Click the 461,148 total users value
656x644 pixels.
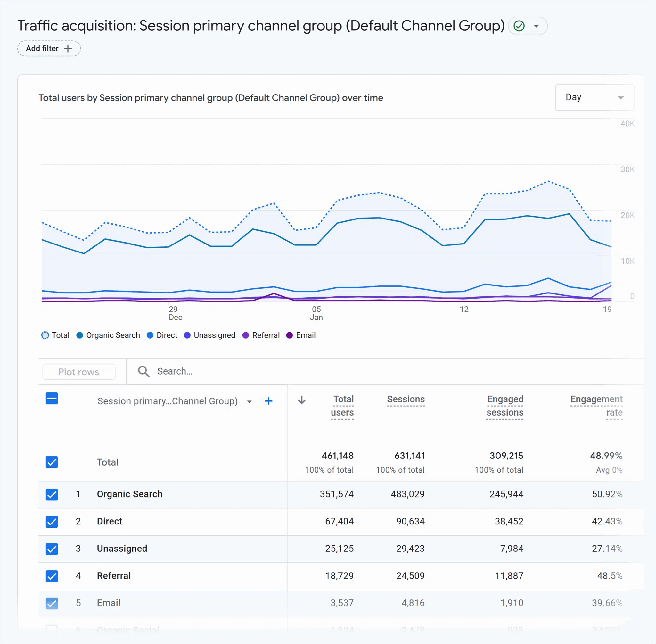point(338,456)
